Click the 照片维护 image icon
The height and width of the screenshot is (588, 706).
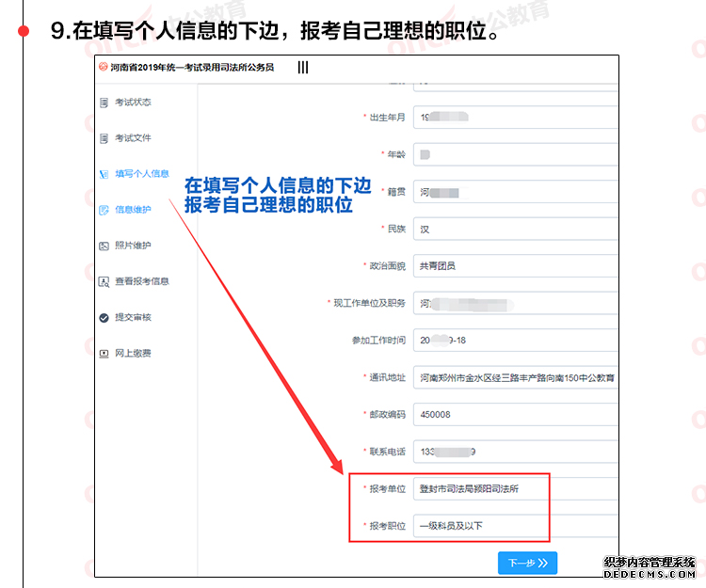pyautogui.click(x=104, y=246)
